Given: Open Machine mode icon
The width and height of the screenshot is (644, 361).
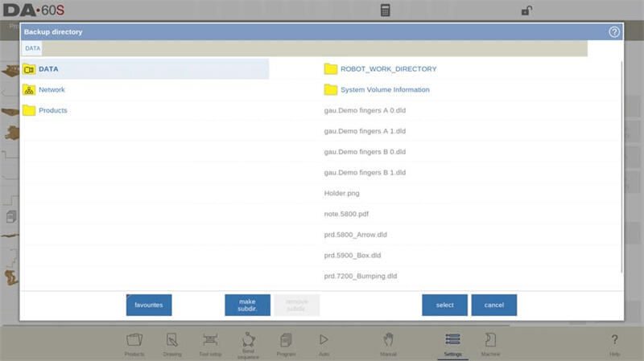Looking at the screenshot, I should click(489, 343).
